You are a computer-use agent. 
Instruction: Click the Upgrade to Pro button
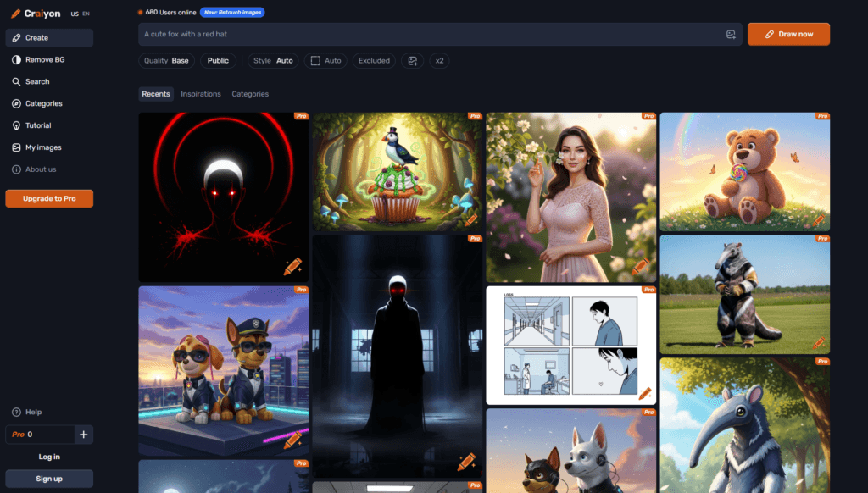pos(49,198)
